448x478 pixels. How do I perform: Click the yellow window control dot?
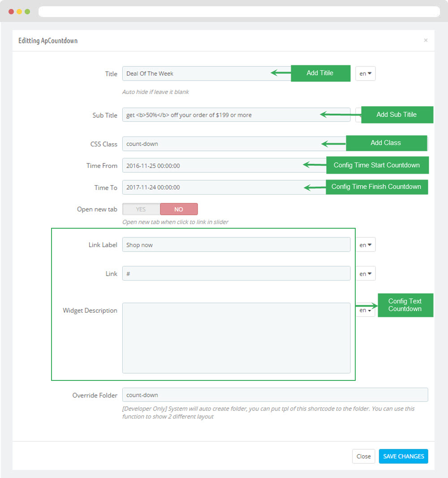(19, 12)
